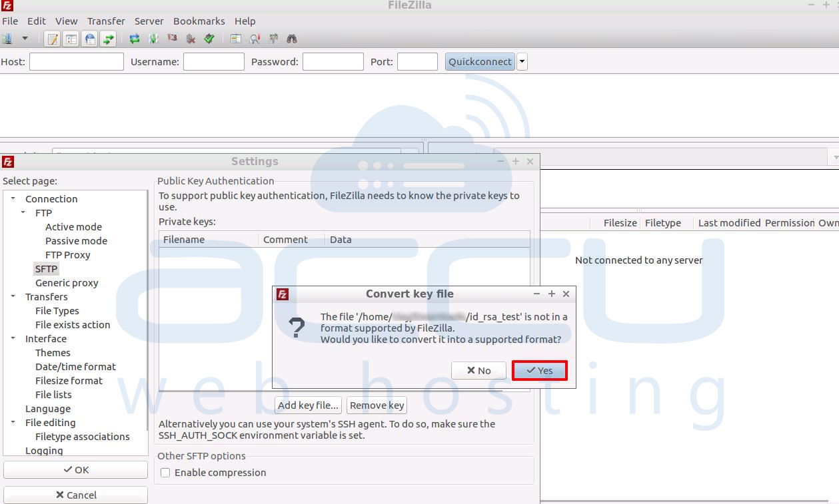Confirm key conversion with Yes button
Screen dimensions: 839x504
point(540,371)
